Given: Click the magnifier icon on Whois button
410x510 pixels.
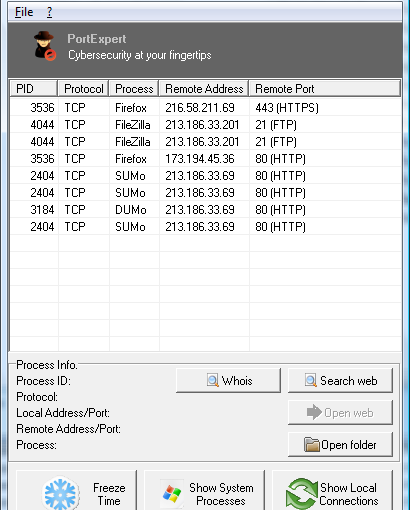Looking at the screenshot, I should 213,380.
